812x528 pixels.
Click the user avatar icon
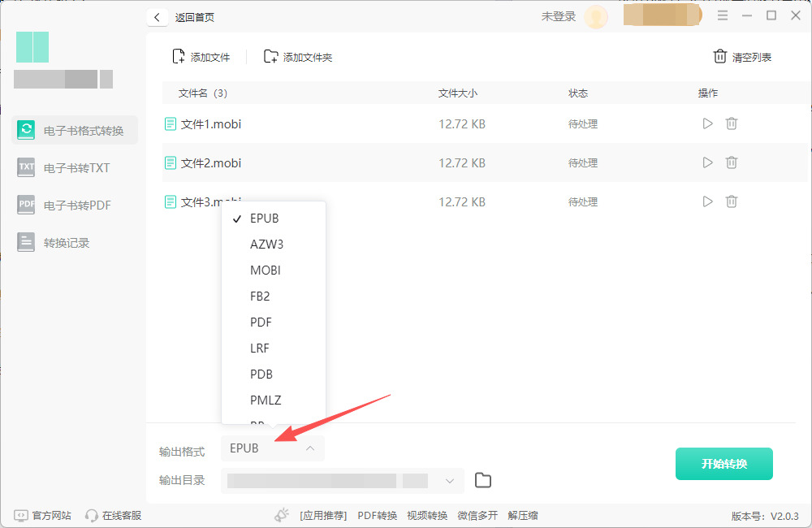[x=596, y=17]
